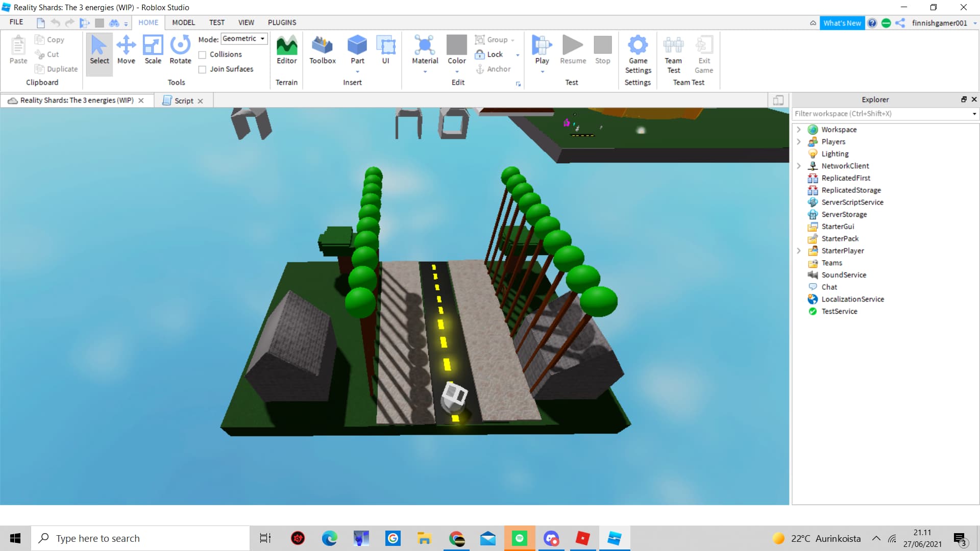Activate the Scale tool
980x551 pixels.
coord(153,50)
